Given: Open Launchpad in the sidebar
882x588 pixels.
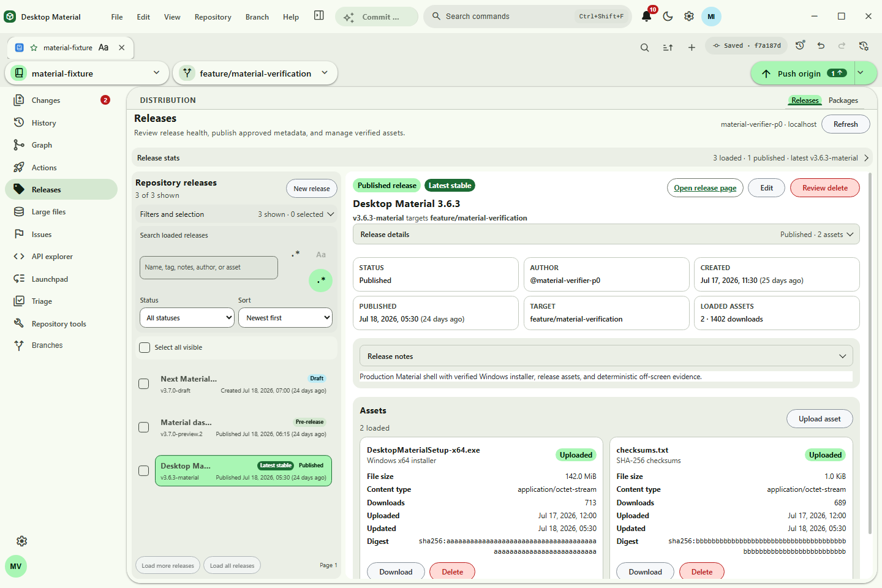Looking at the screenshot, I should pyautogui.click(x=61, y=279).
